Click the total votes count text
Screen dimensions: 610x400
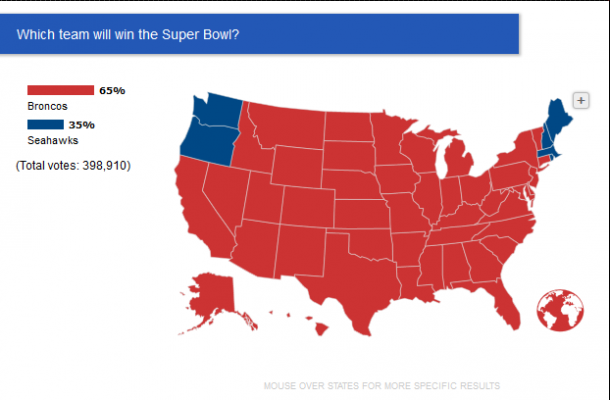(73, 166)
